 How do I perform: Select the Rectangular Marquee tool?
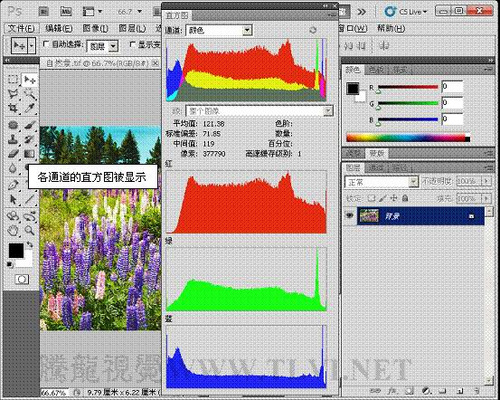tap(13, 79)
